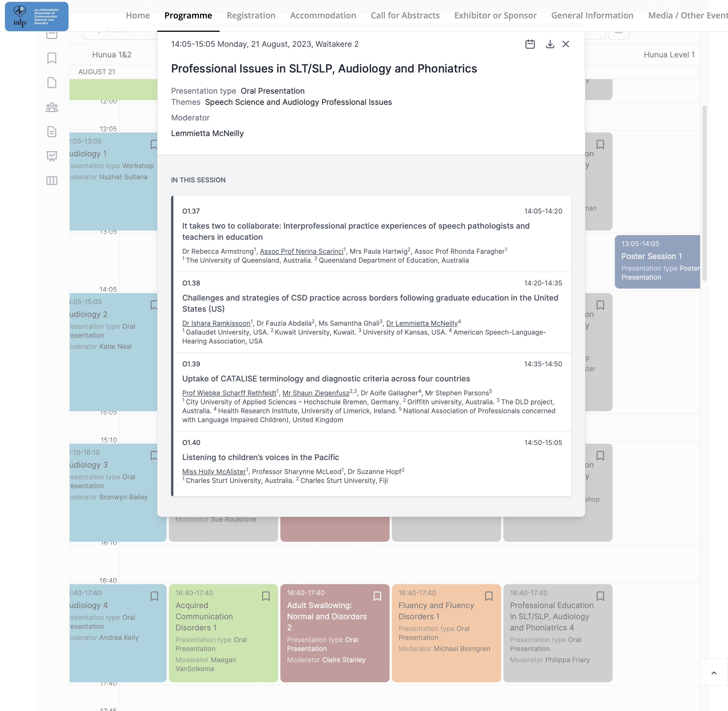Click moderator name Lemmietta McNeilly
This screenshot has height=711, width=728.
pyautogui.click(x=207, y=133)
